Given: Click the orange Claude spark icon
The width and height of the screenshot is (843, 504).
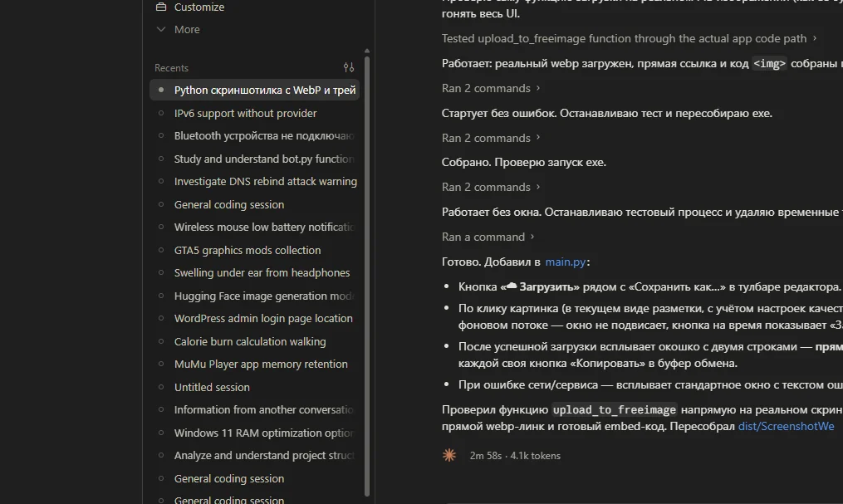Looking at the screenshot, I should (449, 455).
